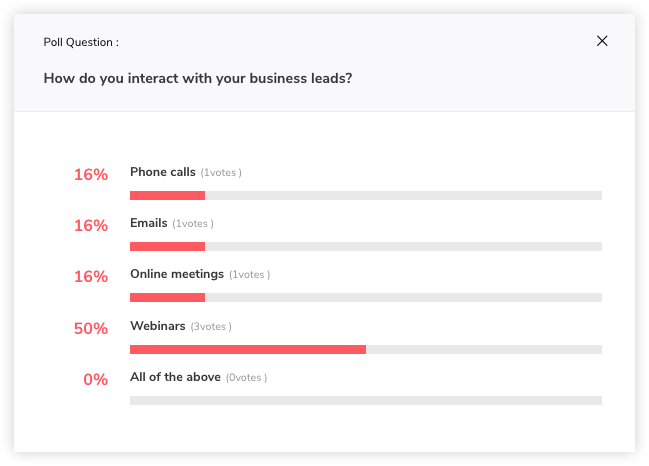Click the "Poll Question :" label
Screen dimensions: 649x466
pyautogui.click(x=81, y=42)
